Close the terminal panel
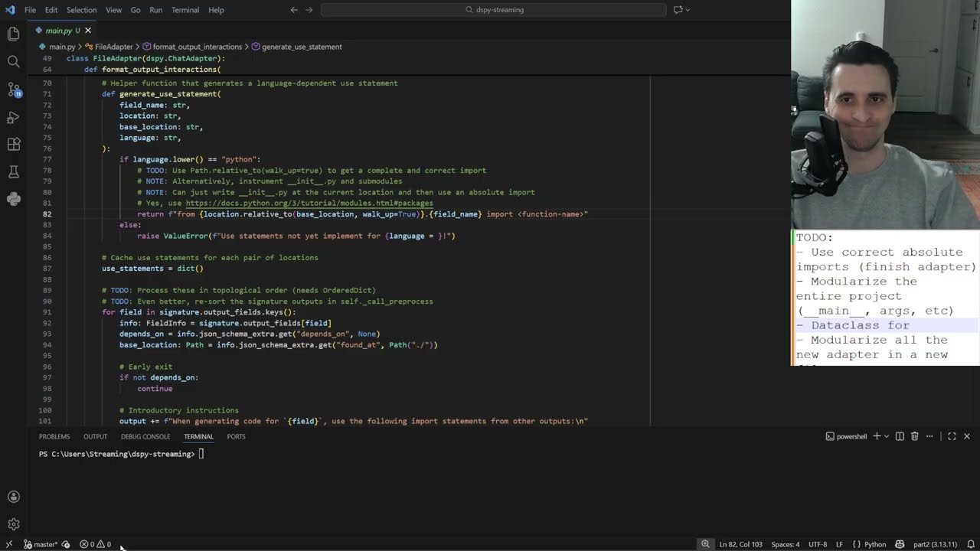 click(966, 436)
